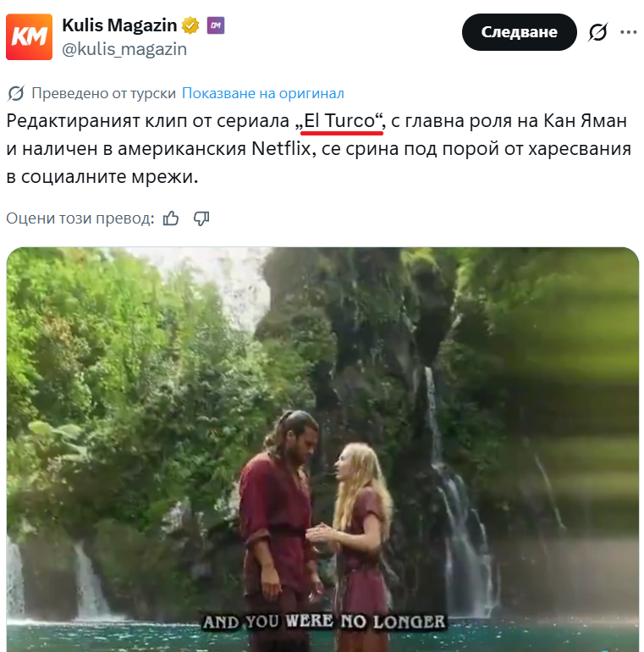Screen dimensions: 644x652
Task: Click the purple affiliate badge icon
Action: [216, 25]
